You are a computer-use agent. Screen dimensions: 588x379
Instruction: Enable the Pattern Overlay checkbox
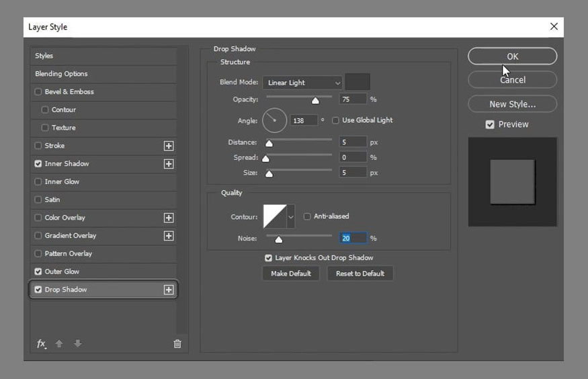pyautogui.click(x=38, y=253)
